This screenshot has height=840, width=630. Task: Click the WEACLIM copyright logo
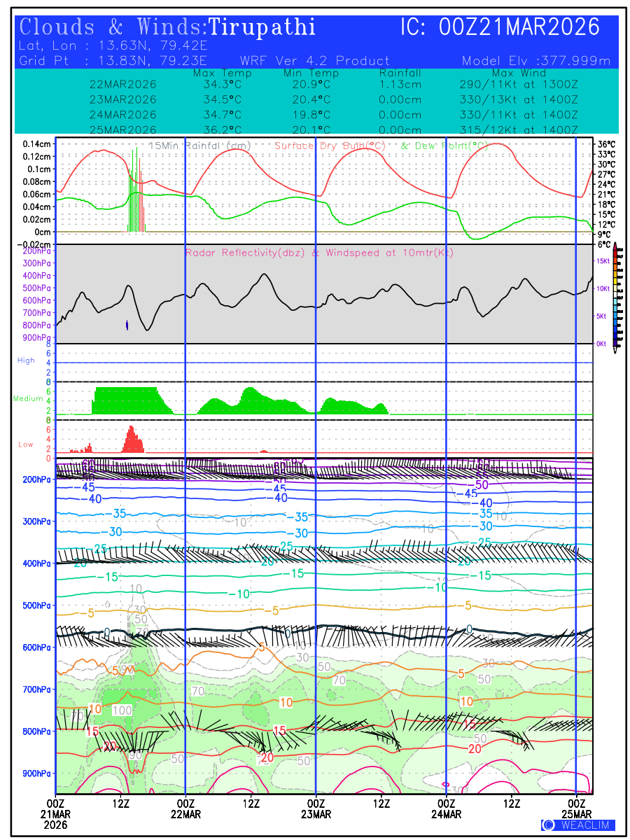[x=577, y=825]
